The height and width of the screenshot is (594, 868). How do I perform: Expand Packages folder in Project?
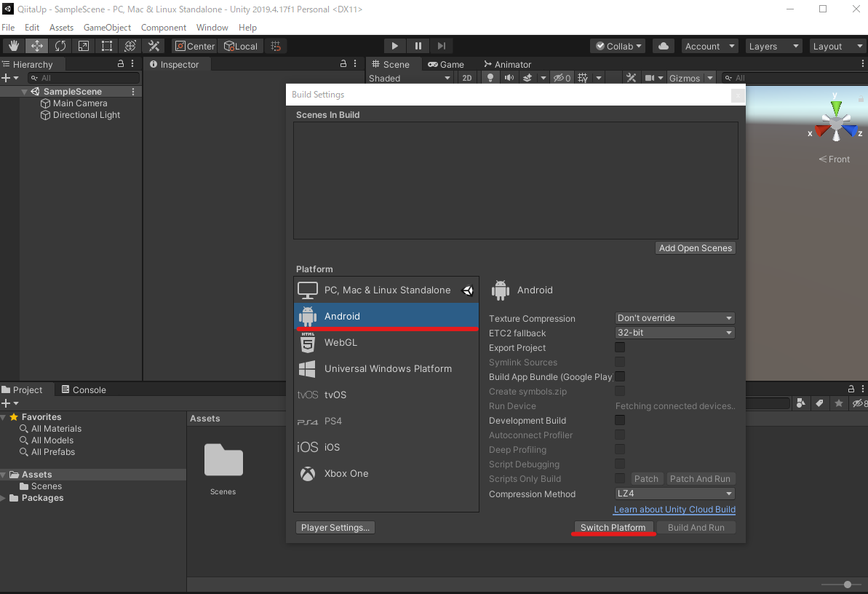[x=4, y=498]
